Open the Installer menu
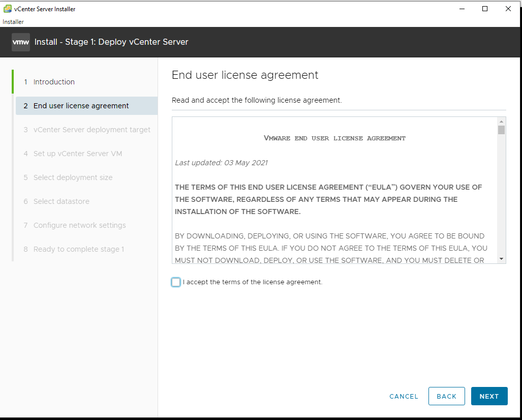 coord(13,22)
